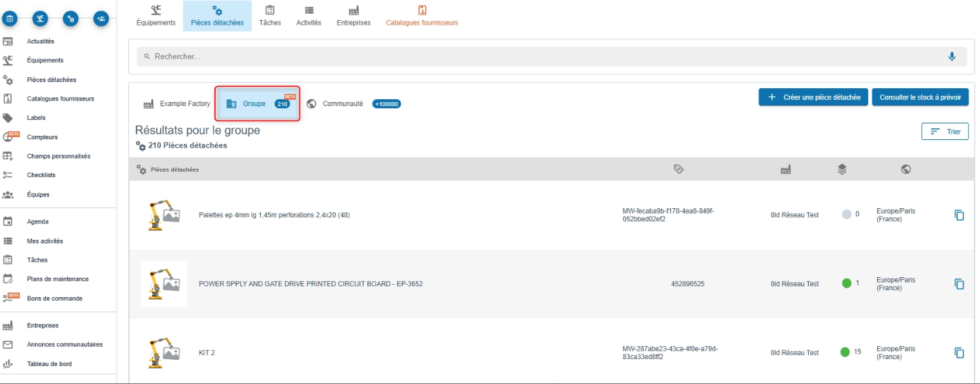This screenshot has height=384, width=980.
Task: Click the Rechercher search field
Action: [538, 57]
